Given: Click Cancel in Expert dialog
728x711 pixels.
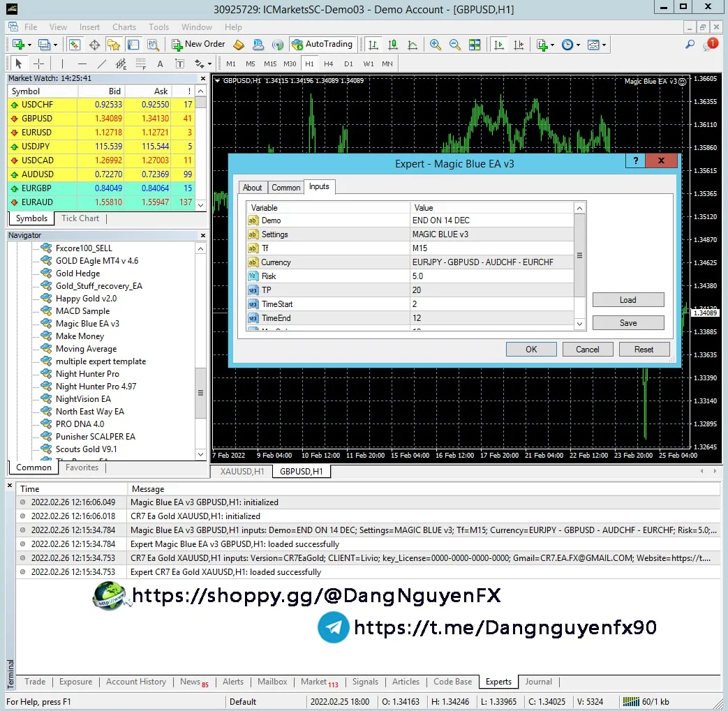Looking at the screenshot, I should coord(587,350).
